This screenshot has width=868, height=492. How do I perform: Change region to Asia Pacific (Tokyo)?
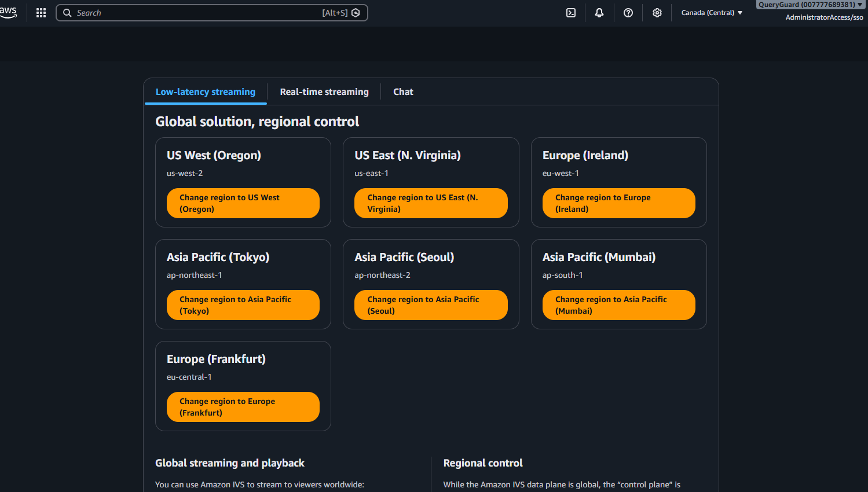[243, 305]
